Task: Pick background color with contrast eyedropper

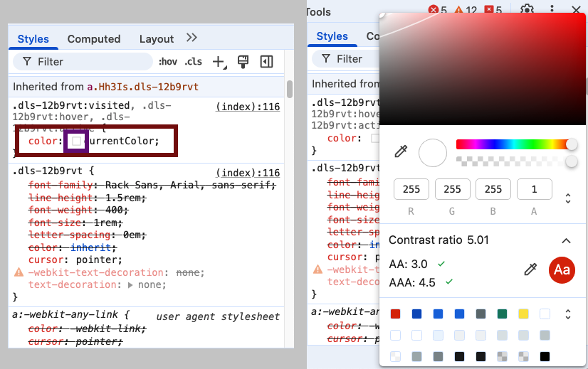Action: click(530, 269)
